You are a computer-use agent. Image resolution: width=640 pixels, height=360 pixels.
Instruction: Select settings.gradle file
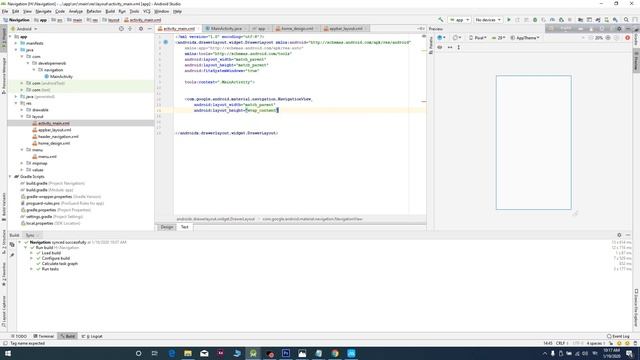(x=39, y=217)
